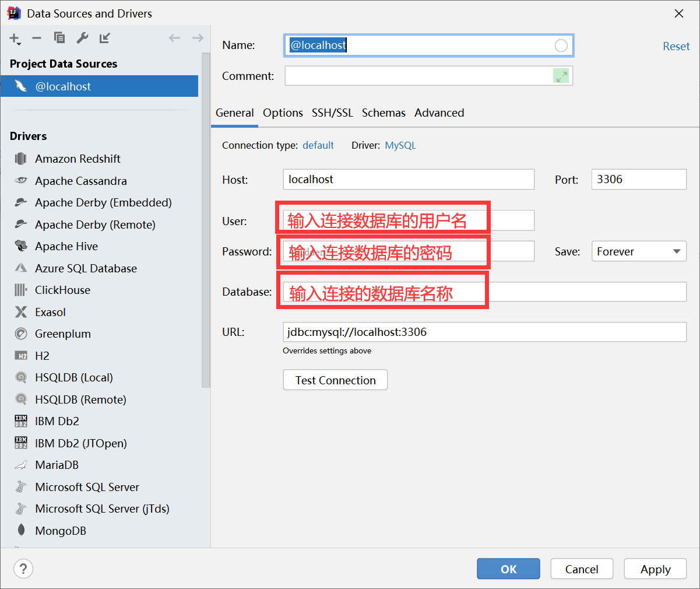700x589 pixels.
Task: Click the OK button
Action: point(508,569)
